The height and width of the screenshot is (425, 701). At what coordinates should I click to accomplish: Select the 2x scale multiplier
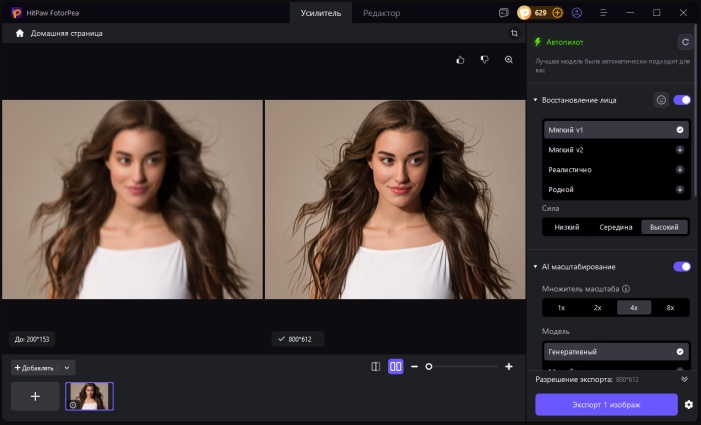(597, 307)
